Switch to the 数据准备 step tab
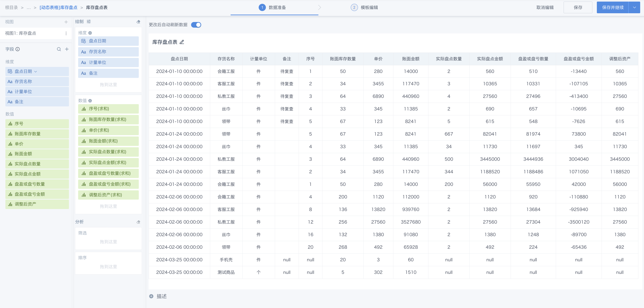 pos(274,7)
